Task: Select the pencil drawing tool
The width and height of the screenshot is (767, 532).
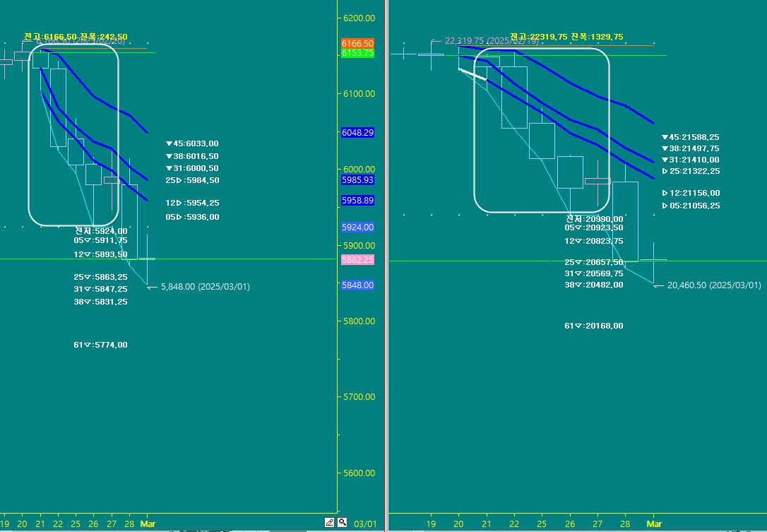Action: point(329,522)
